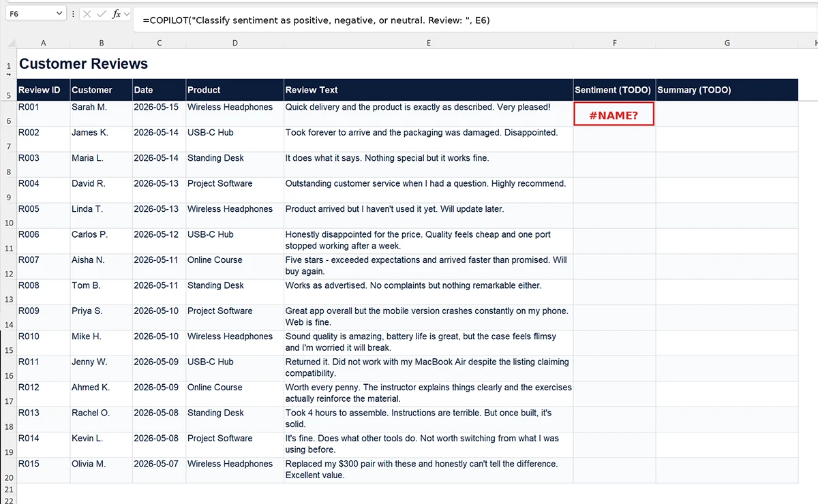Click the Review Text header cell
This screenshot has height=504, width=818.
[x=429, y=90]
